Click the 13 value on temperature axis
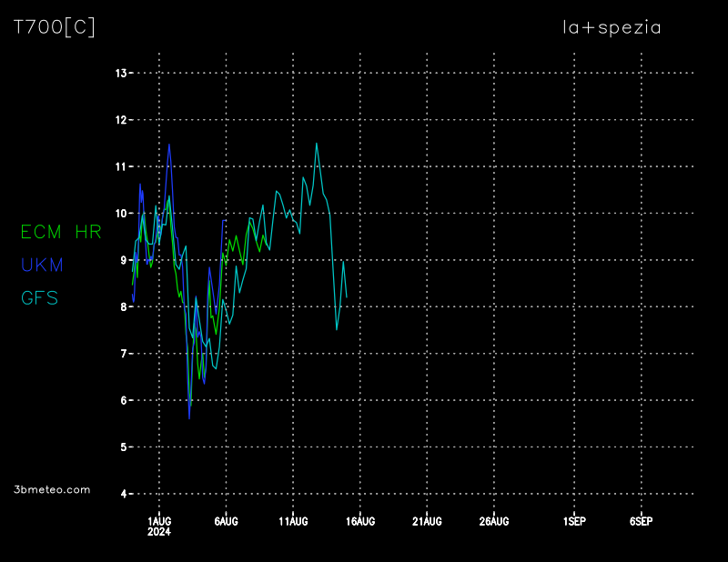This screenshot has height=562, width=728. (119, 73)
